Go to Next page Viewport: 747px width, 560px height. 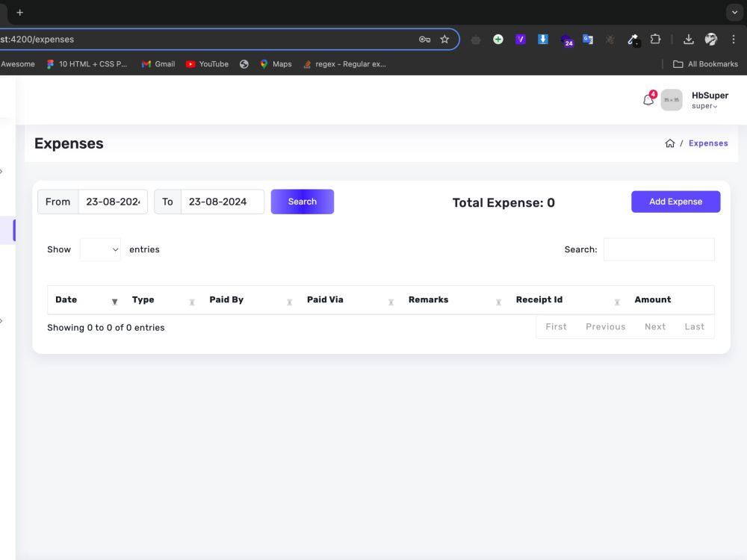[655, 327]
